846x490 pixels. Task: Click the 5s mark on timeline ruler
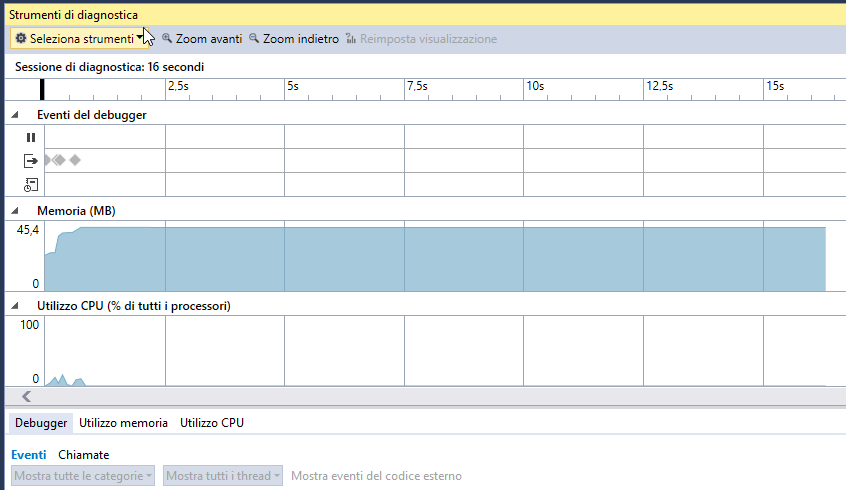tap(293, 86)
